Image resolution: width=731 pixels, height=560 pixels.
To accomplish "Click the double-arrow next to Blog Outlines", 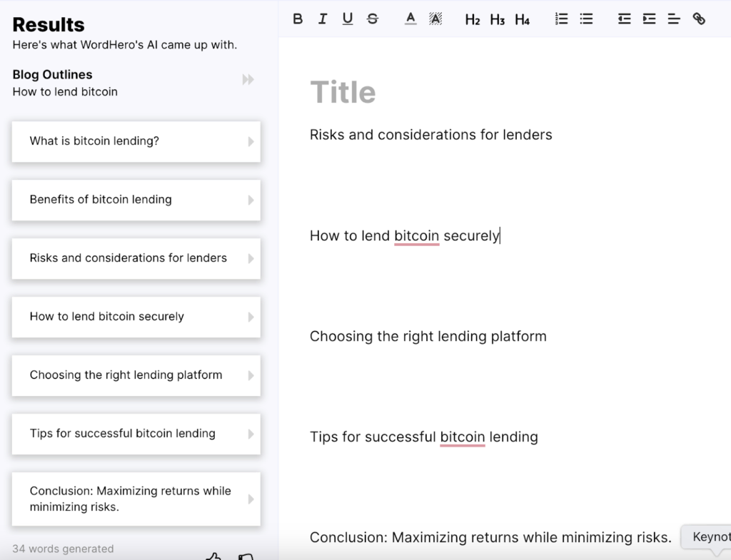I will click(x=248, y=79).
